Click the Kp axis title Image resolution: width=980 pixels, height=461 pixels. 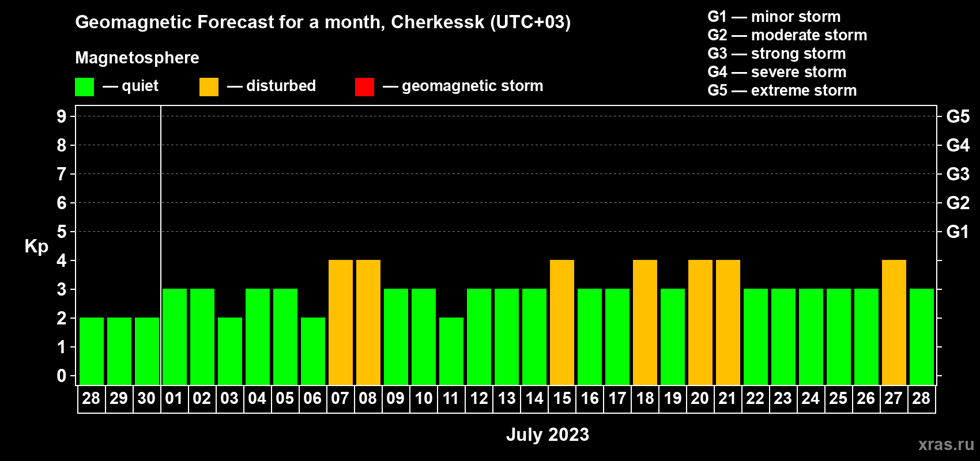[36, 247]
